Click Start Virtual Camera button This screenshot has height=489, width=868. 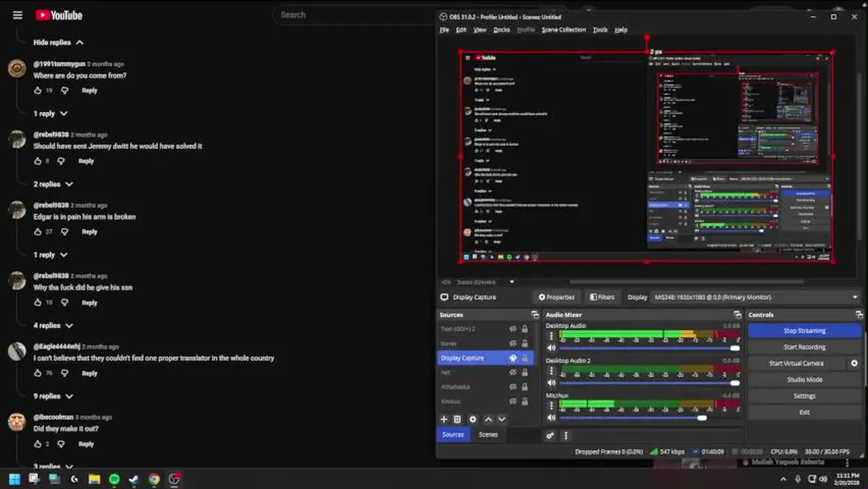coord(796,363)
